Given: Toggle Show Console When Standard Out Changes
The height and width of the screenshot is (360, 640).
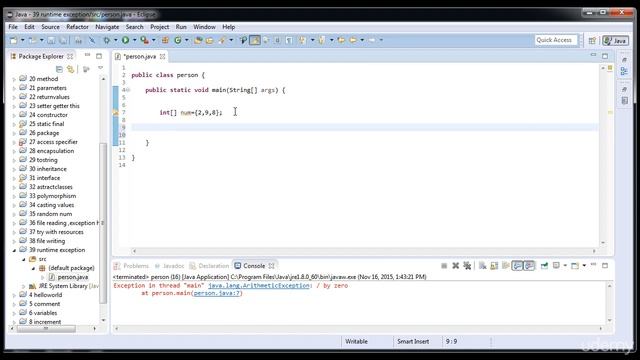Looking at the screenshot, I should click(x=518, y=266).
